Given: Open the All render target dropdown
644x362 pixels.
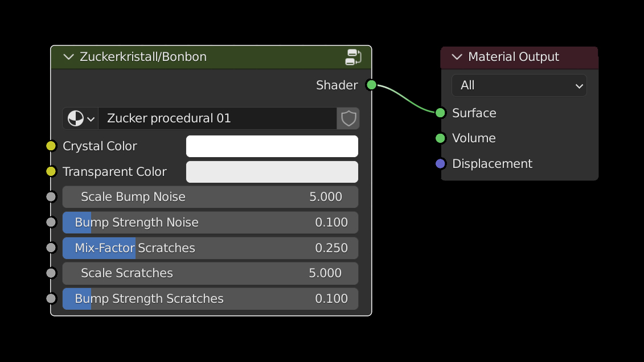Looking at the screenshot, I should coord(519,85).
